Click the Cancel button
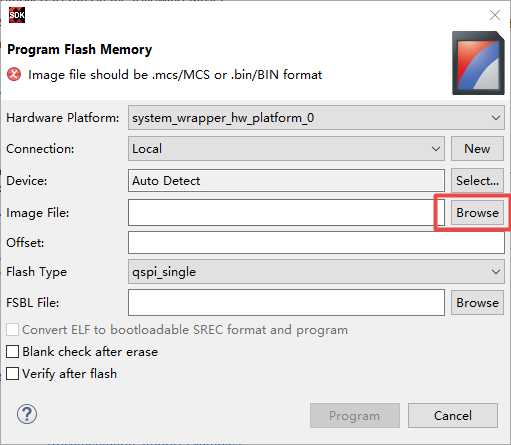The width and height of the screenshot is (511, 445). [453, 416]
